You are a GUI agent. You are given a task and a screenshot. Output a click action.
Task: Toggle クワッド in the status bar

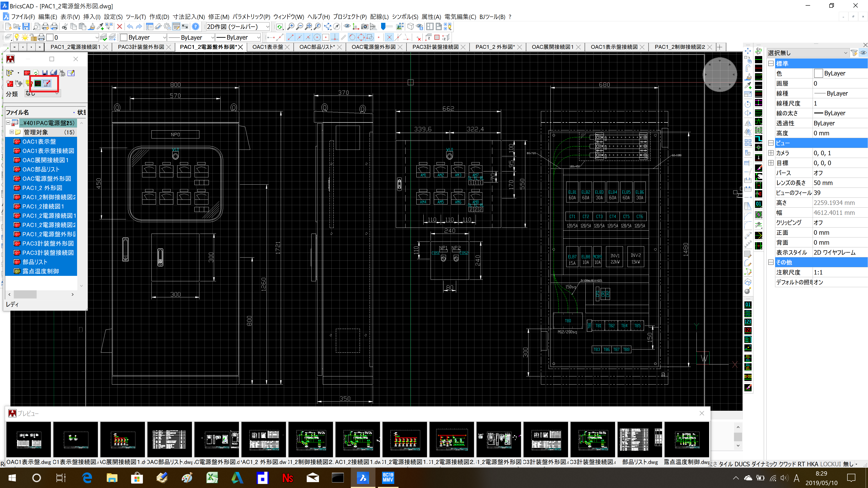(787, 464)
